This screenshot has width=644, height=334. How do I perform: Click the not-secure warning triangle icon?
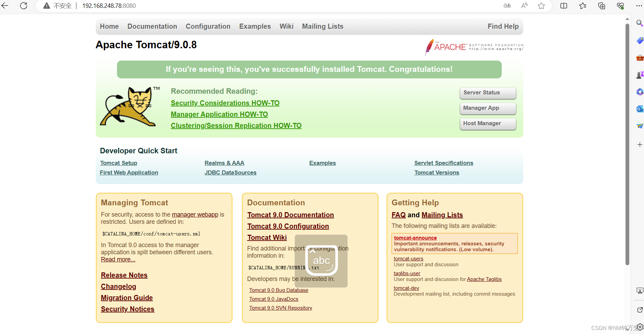(47, 6)
